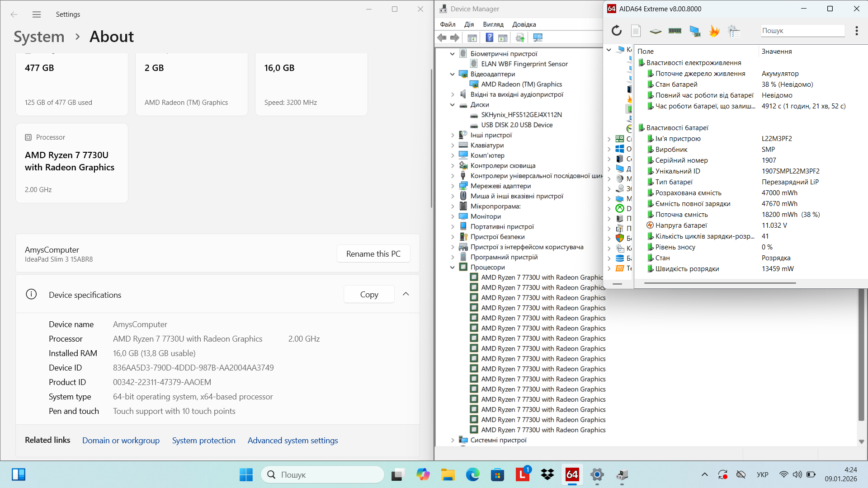Copy the device specifications

click(x=369, y=295)
